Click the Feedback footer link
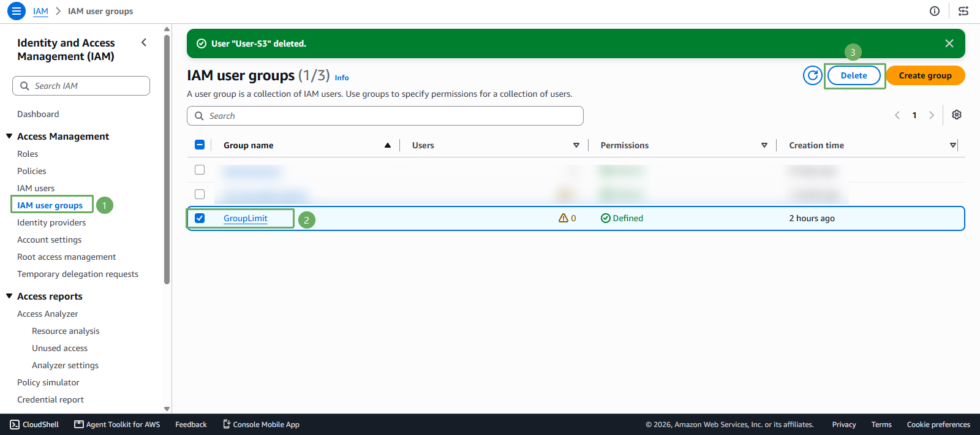 click(x=191, y=425)
